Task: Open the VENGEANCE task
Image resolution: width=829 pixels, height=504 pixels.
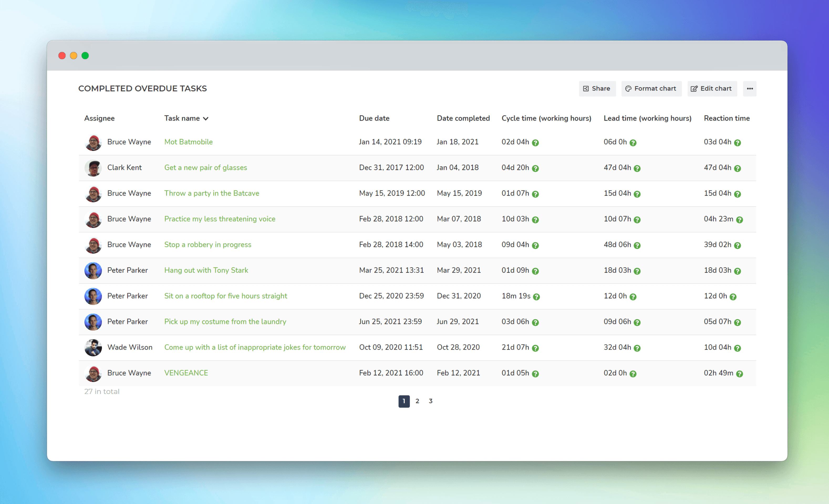Action: [x=186, y=373]
